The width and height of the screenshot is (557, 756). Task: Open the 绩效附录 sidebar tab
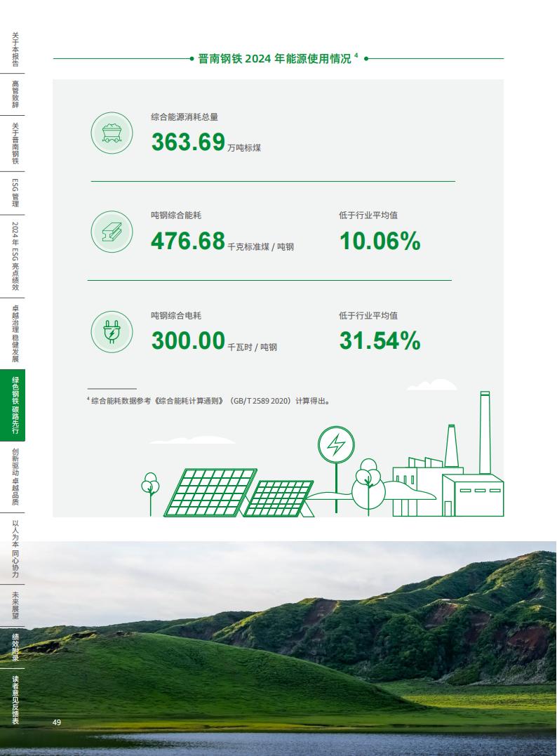[x=15, y=647]
